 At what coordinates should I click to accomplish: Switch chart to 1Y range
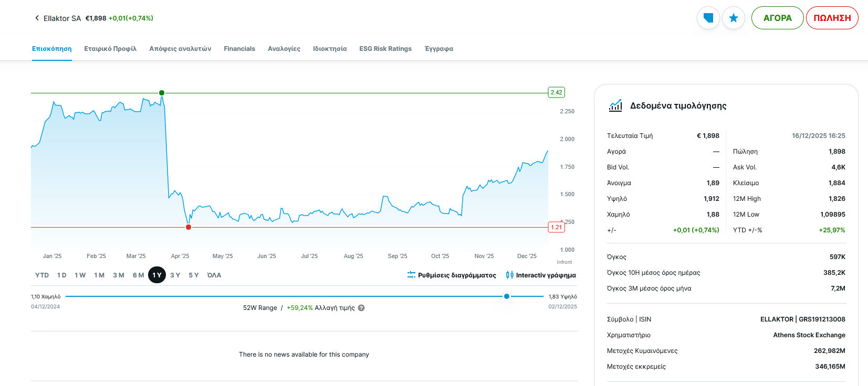coord(157,275)
